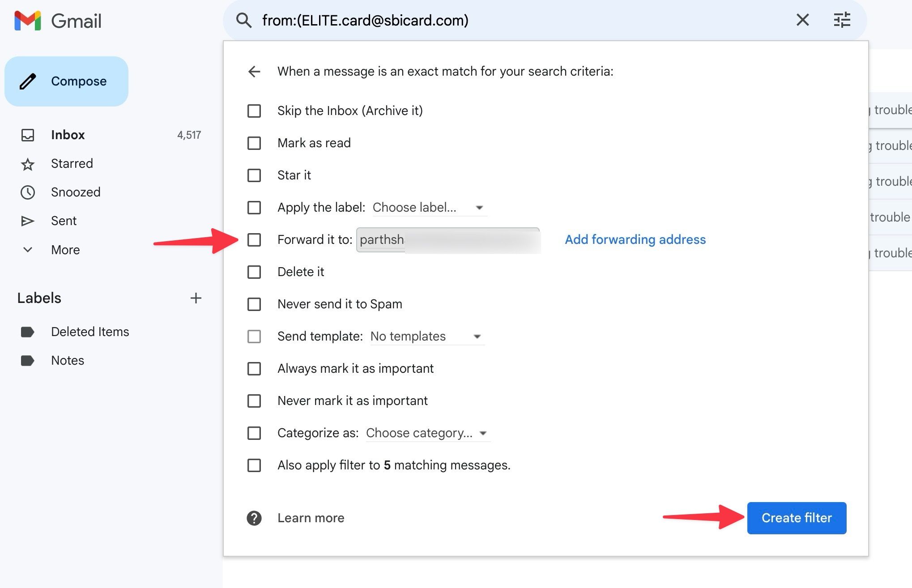This screenshot has width=912, height=588.
Task: Click the Add forwarding address link
Action: tap(635, 239)
